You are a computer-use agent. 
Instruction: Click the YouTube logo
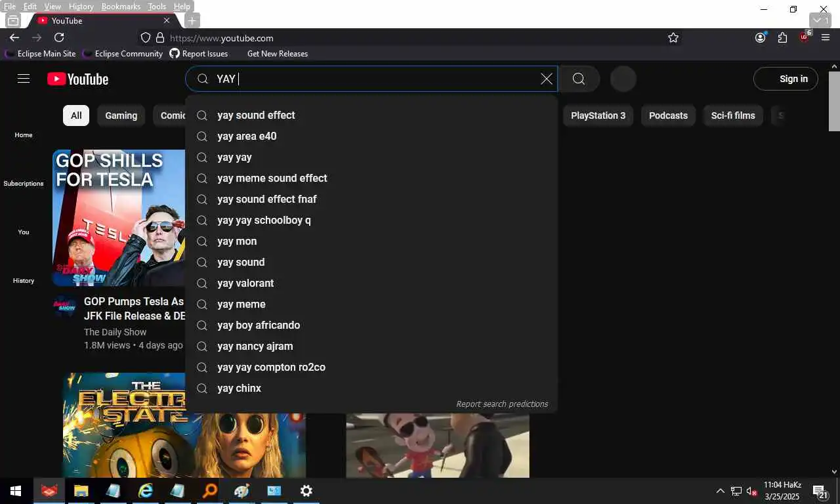[x=77, y=79]
